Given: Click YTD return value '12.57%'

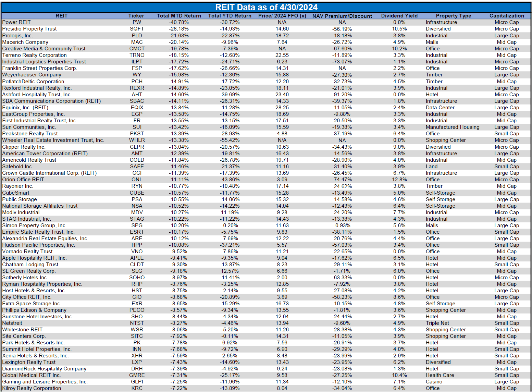Looking at the screenshot, I should (230, 271).
